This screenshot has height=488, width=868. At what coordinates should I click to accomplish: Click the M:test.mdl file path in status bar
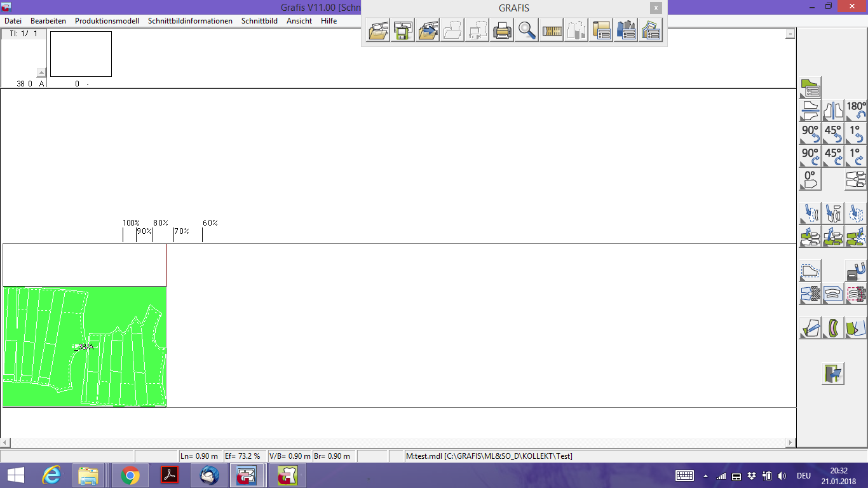[x=489, y=456]
